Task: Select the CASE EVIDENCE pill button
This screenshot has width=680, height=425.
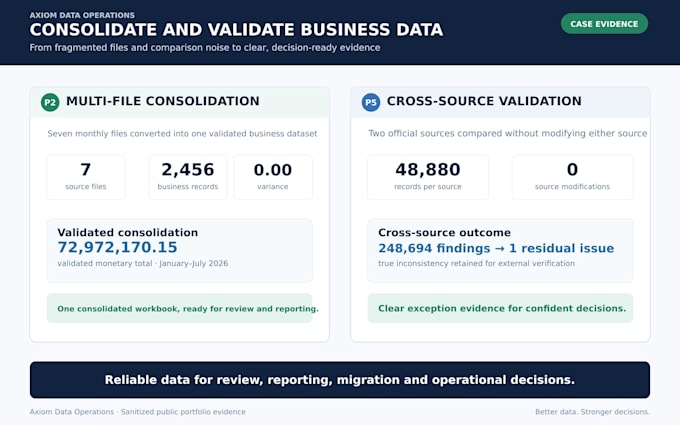Action: click(x=604, y=24)
